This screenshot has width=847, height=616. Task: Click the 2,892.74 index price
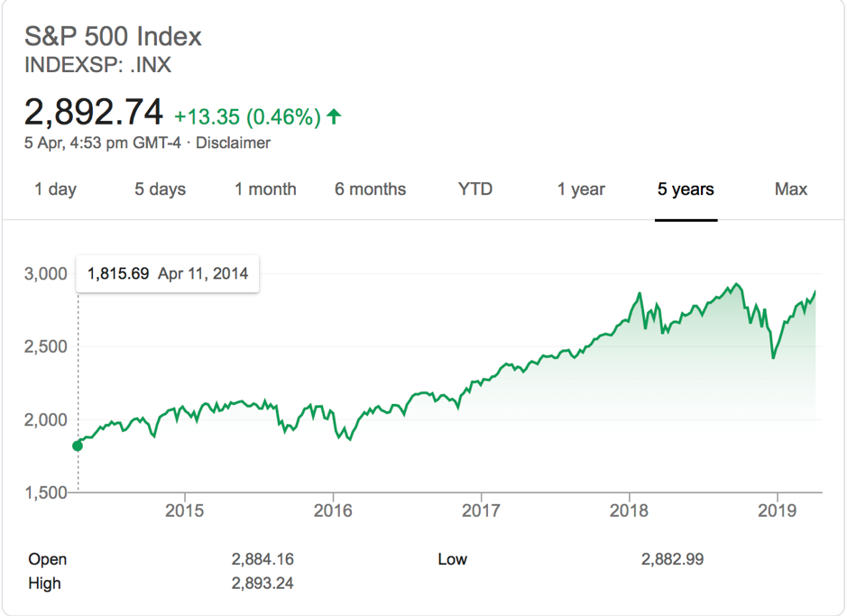pyautogui.click(x=94, y=113)
